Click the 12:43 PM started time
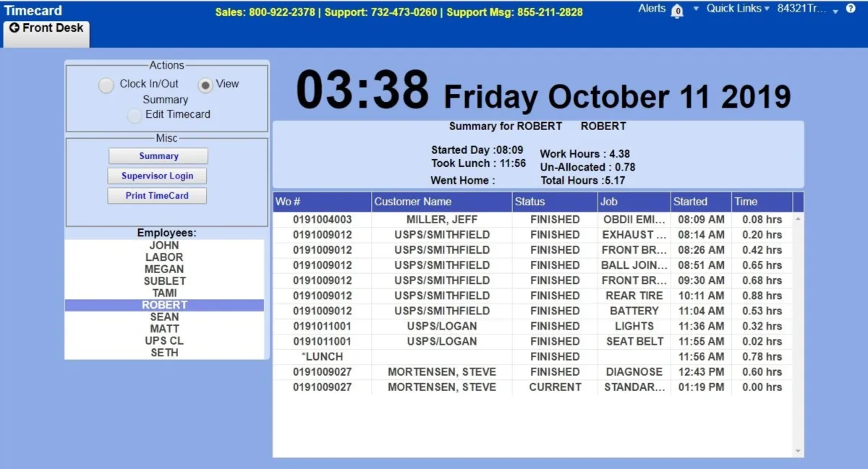Screen dimensions: 868x469 (701, 371)
